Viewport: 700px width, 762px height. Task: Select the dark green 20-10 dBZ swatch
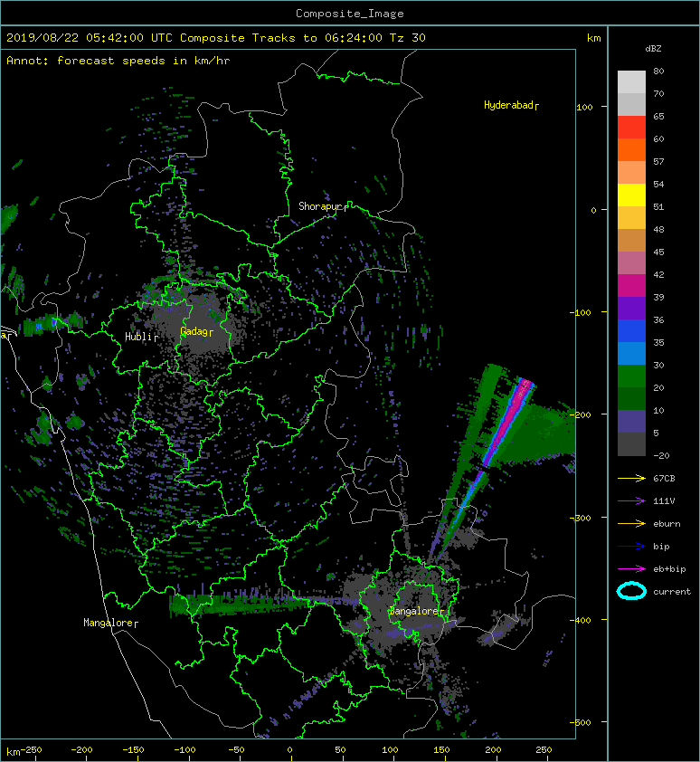pos(631,398)
